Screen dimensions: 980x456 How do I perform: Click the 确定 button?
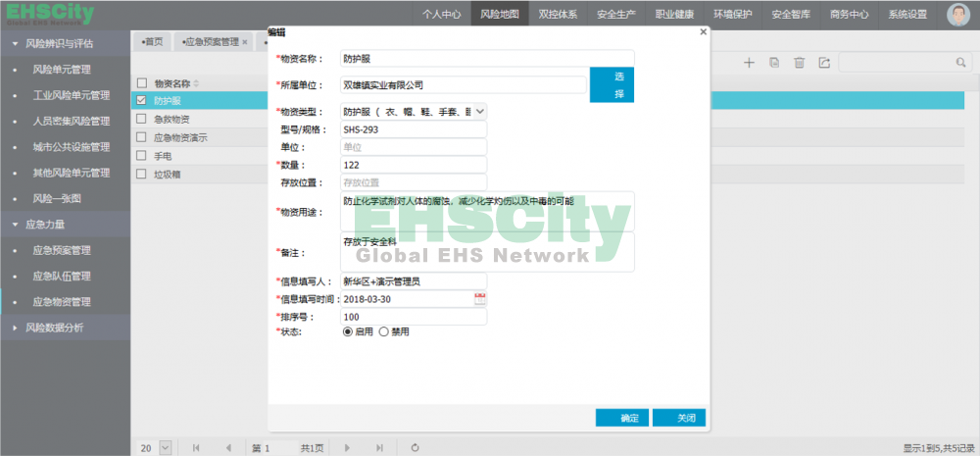point(622,418)
